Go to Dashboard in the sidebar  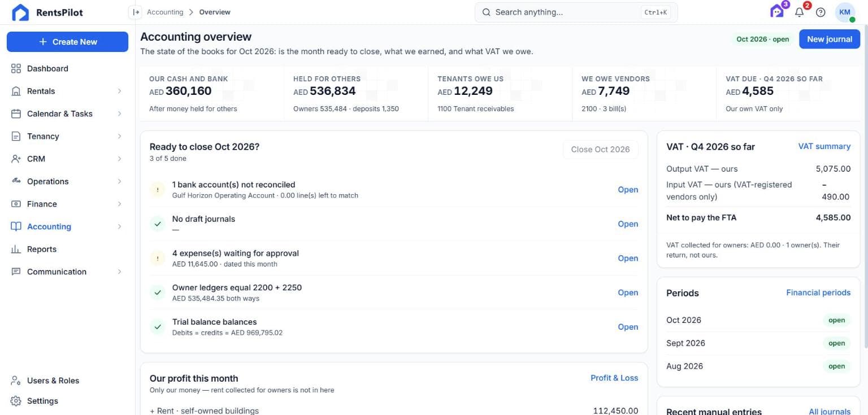[67, 68]
